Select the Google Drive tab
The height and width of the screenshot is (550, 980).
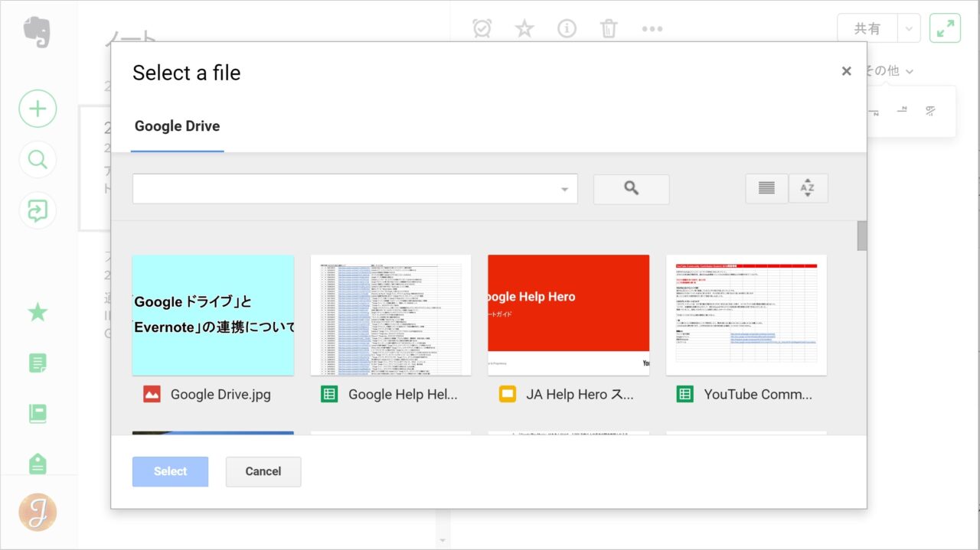click(177, 126)
